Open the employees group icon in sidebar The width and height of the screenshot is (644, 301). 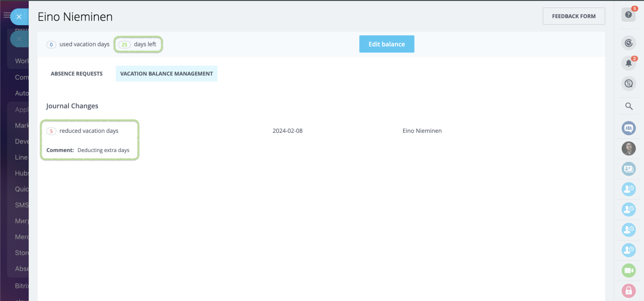click(x=628, y=128)
